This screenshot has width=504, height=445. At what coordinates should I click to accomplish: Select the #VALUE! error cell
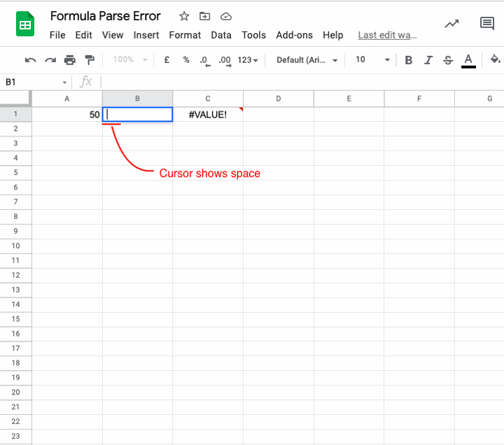[208, 114]
